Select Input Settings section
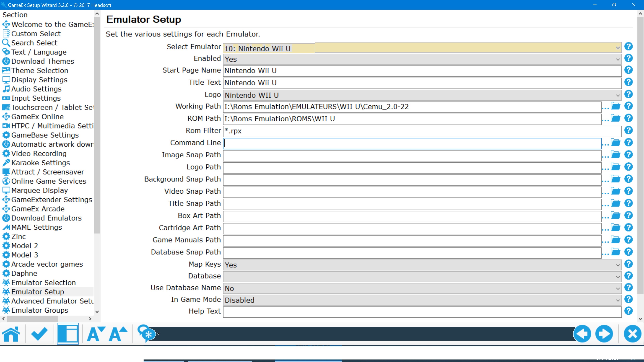The width and height of the screenshot is (644, 362). click(x=36, y=98)
